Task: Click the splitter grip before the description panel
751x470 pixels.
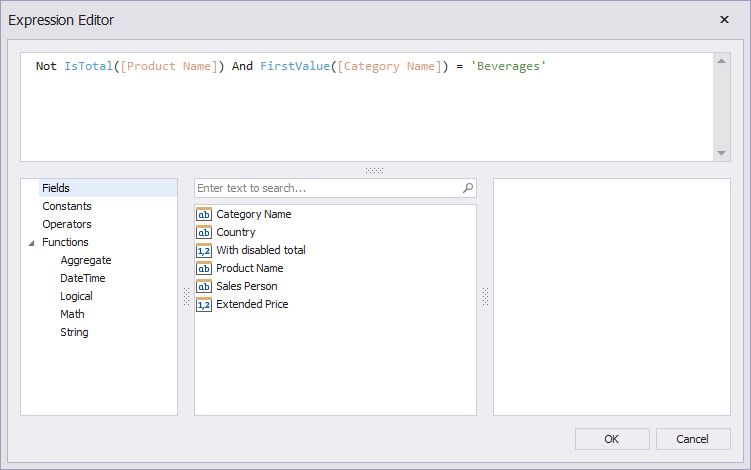Action: (x=485, y=297)
